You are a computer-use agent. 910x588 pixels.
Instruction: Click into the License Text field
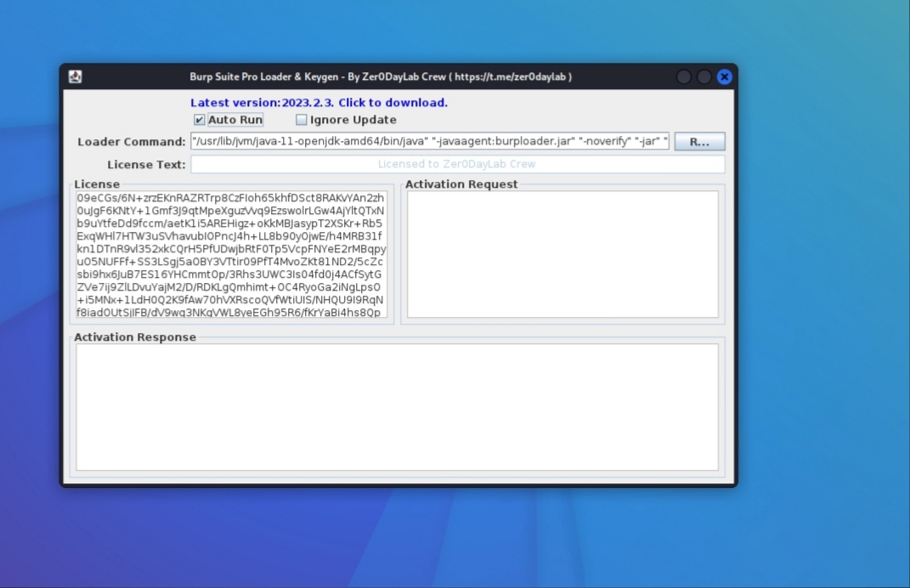tap(457, 164)
